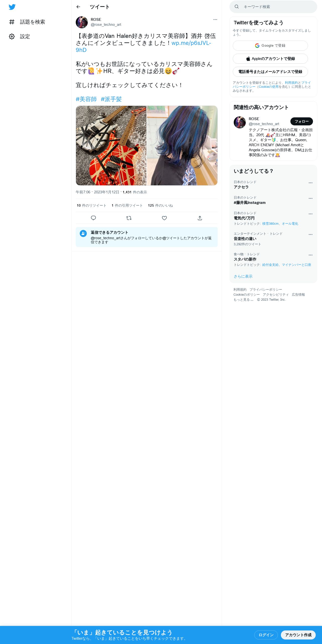Click the retweet arrows icon

pyautogui.click(x=129, y=218)
